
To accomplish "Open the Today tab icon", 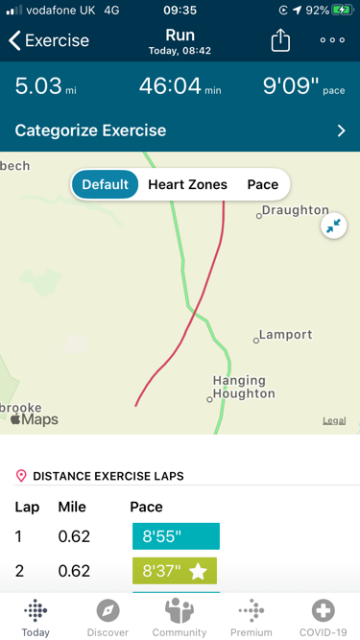I will pyautogui.click(x=36, y=611).
